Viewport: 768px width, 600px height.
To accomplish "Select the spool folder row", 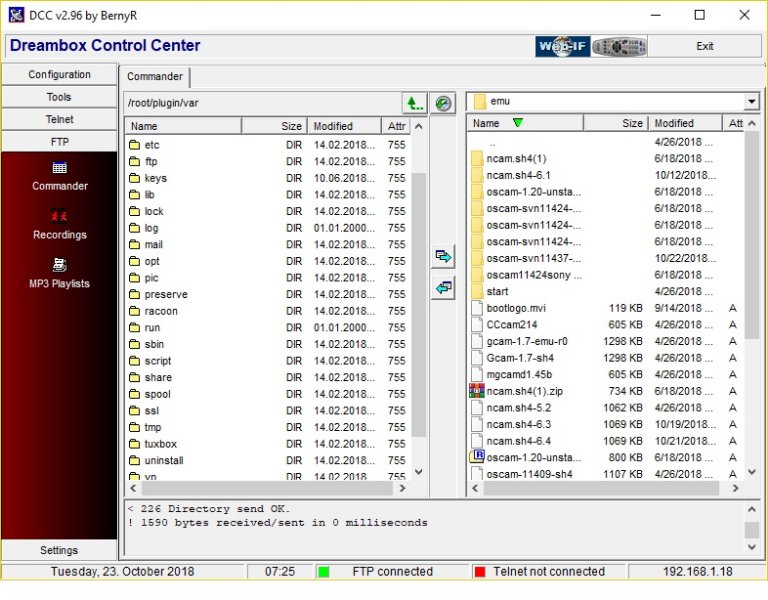I will point(268,394).
